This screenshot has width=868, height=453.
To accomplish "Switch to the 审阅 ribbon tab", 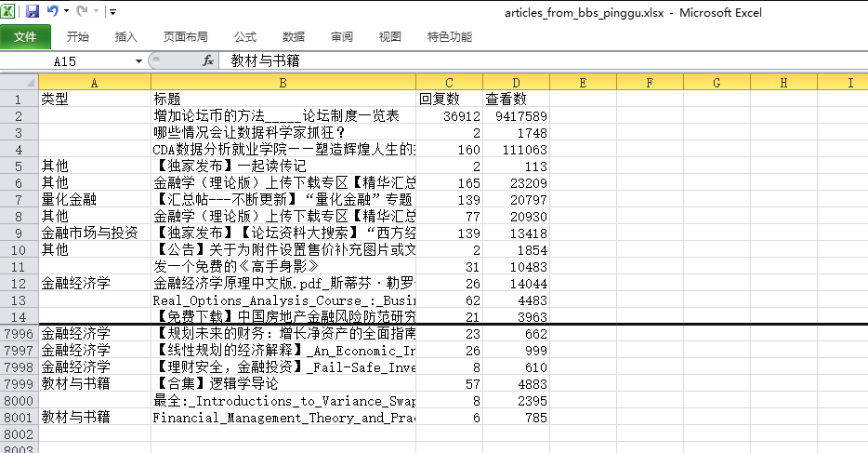I will (342, 37).
